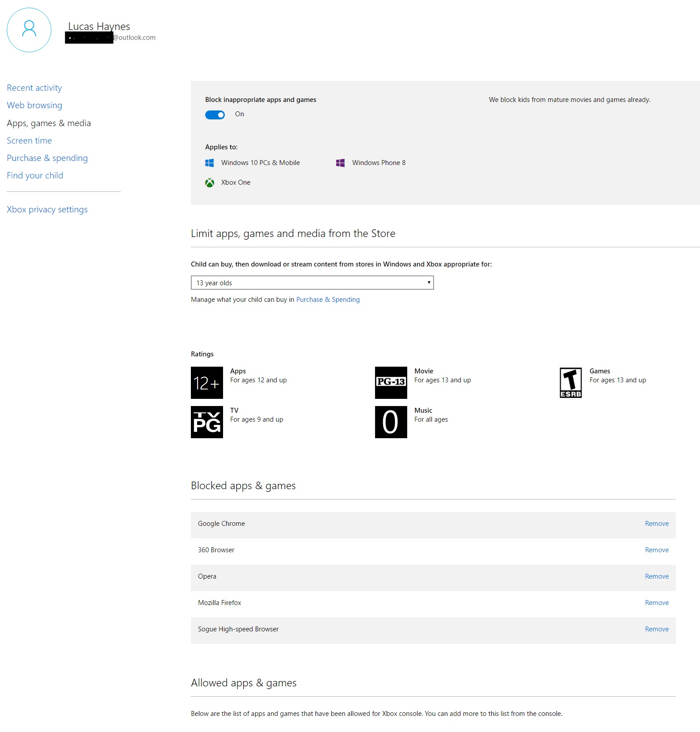Click the 'On' toggle status label
This screenshot has width=700, height=732.
240,114
